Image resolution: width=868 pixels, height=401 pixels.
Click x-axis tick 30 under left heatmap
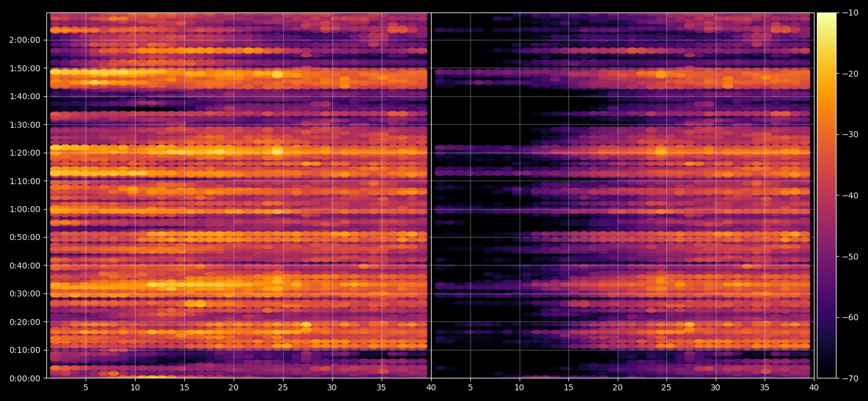[332, 388]
